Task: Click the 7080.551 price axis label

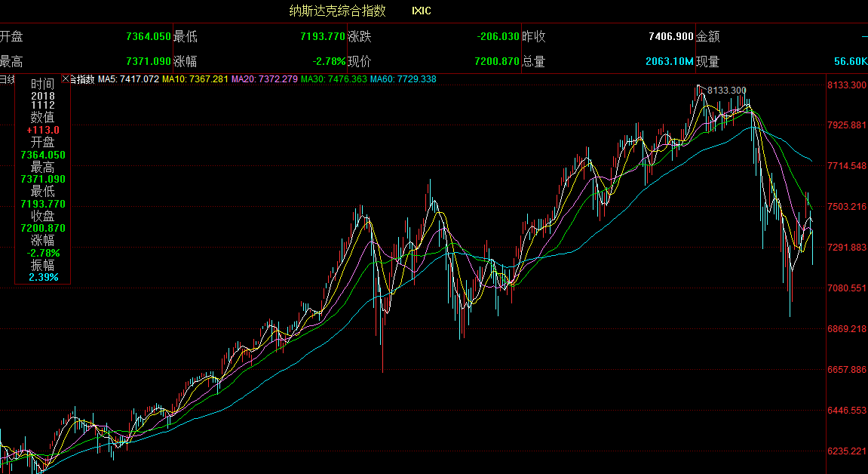Action: 846,288
